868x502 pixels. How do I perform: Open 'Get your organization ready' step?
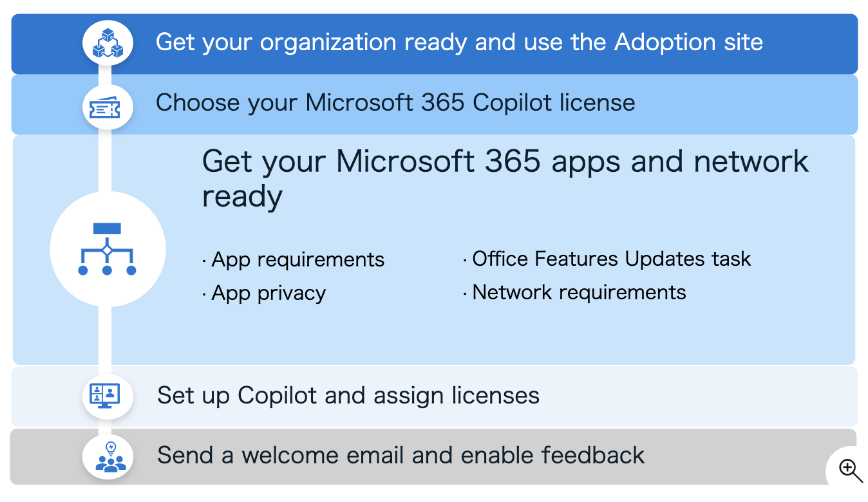pos(459,42)
